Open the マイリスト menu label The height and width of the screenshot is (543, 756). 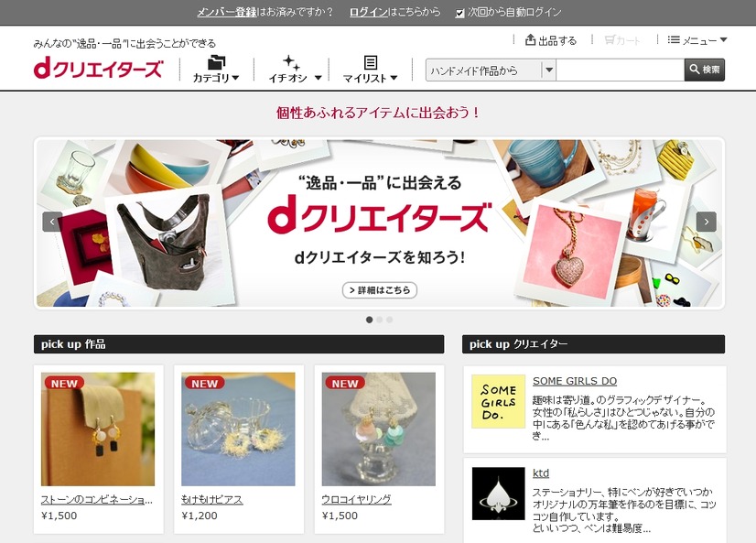[x=365, y=78]
